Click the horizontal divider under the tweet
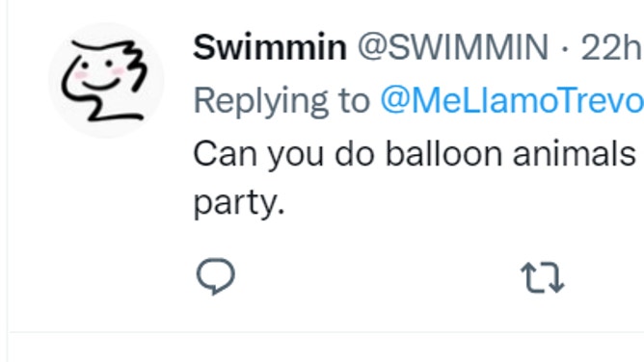Image resolution: width=644 pixels, height=362 pixels. (x=326, y=331)
